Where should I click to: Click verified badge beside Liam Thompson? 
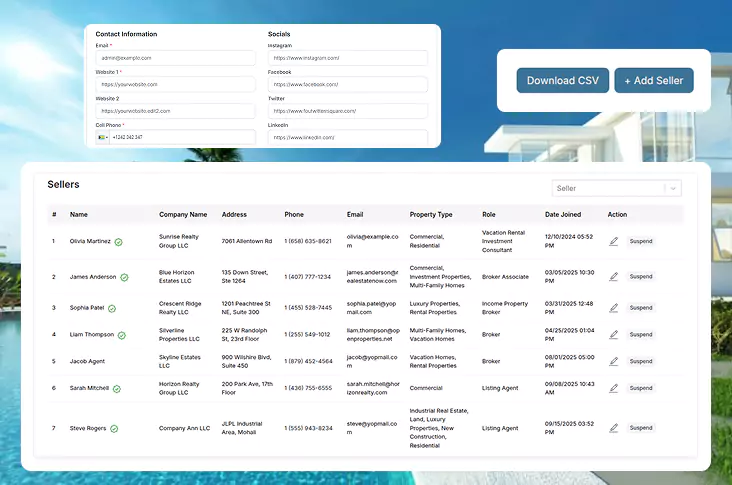pos(122,335)
